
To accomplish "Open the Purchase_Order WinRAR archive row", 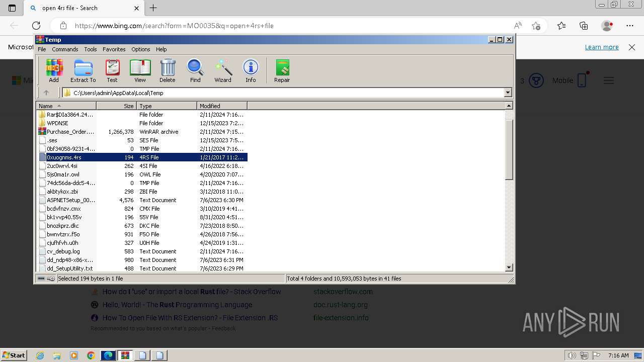I will tap(141, 132).
